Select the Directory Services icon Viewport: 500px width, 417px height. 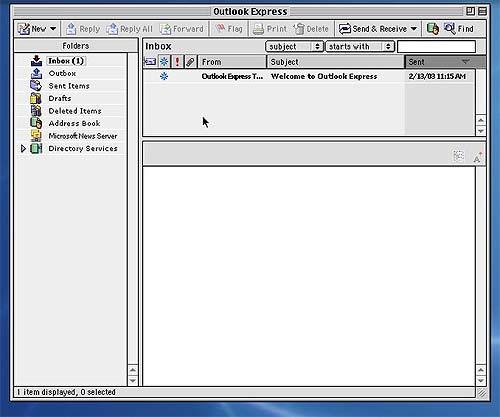tap(36, 148)
